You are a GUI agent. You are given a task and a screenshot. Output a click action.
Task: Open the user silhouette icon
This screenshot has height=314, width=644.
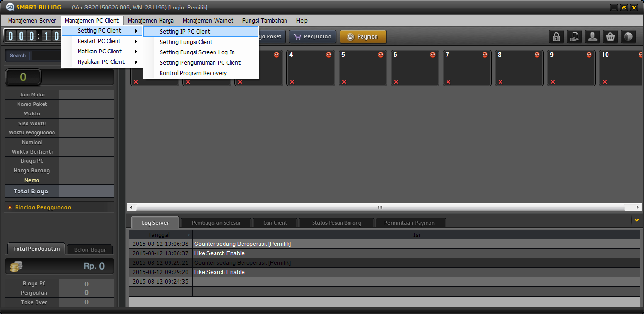point(592,36)
